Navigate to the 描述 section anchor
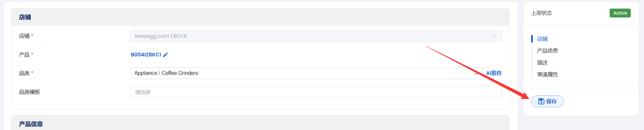 click(x=542, y=63)
